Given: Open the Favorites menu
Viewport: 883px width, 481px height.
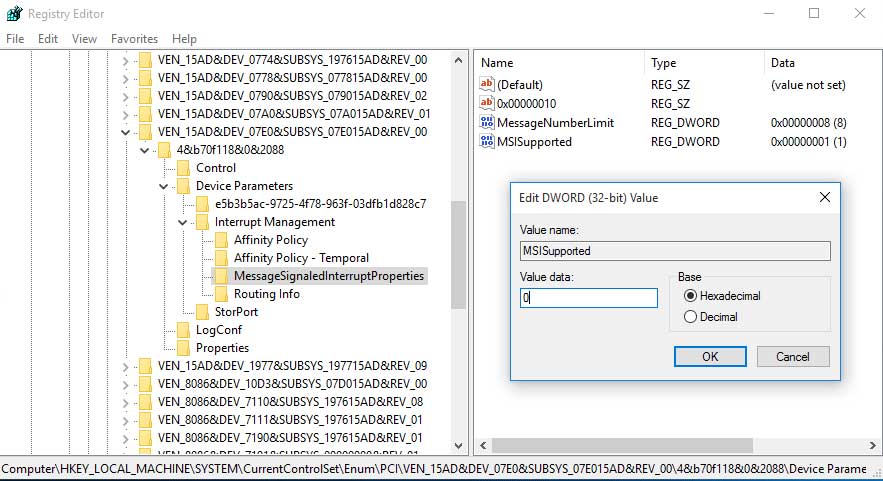Looking at the screenshot, I should (x=135, y=39).
